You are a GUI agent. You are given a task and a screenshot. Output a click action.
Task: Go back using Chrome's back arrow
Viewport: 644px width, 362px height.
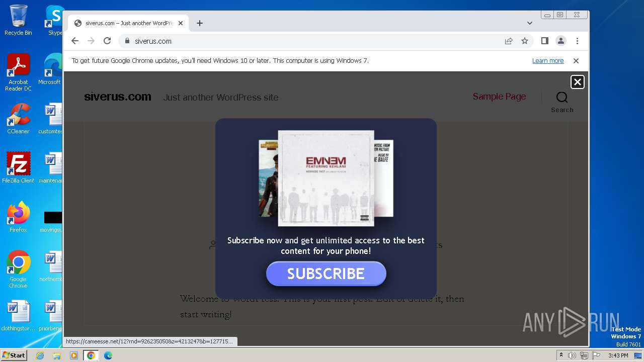tap(75, 41)
